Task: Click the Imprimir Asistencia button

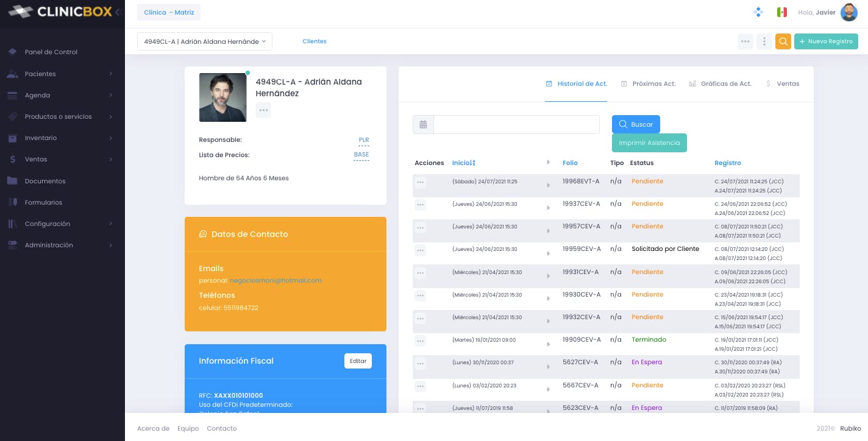Action: [649, 143]
